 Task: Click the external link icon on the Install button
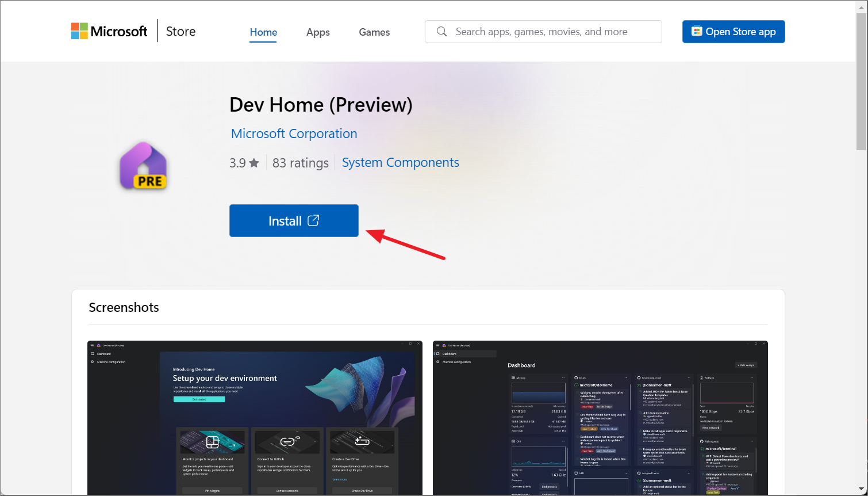point(313,220)
